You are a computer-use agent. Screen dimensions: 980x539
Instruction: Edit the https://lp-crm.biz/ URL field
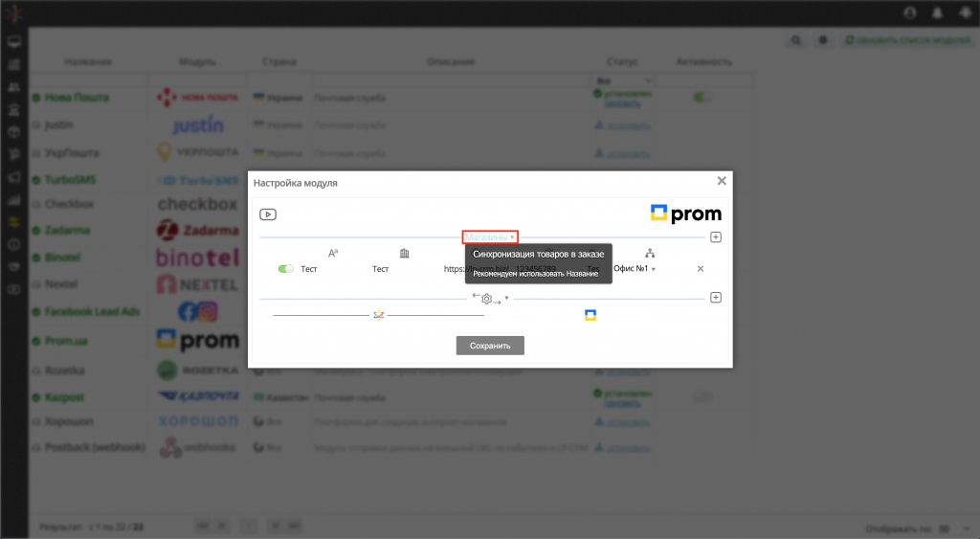click(x=476, y=269)
